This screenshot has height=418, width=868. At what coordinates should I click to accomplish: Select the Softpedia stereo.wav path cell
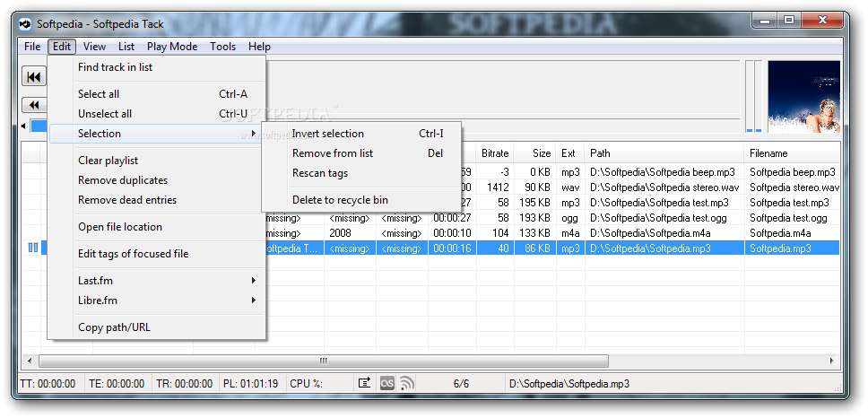664,187
